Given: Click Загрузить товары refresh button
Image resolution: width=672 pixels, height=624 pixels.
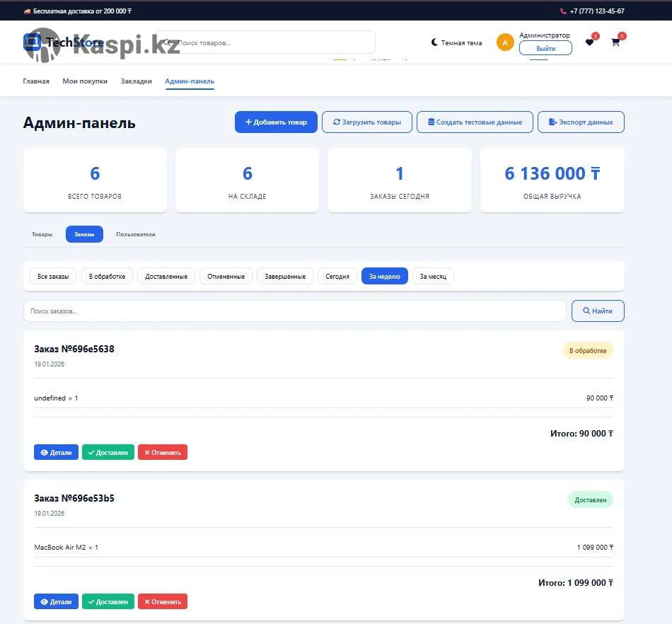Looking at the screenshot, I should pyautogui.click(x=366, y=122).
